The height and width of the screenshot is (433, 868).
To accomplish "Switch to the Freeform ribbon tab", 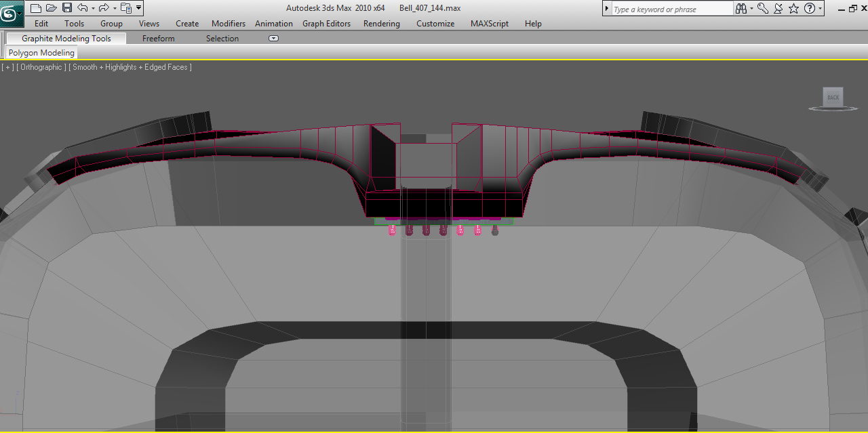I will (159, 39).
